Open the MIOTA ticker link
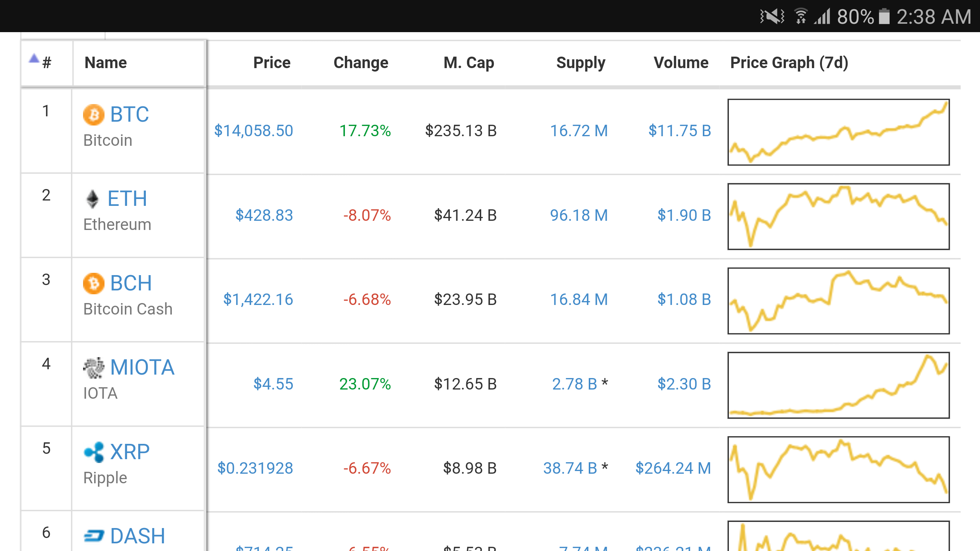 142,367
